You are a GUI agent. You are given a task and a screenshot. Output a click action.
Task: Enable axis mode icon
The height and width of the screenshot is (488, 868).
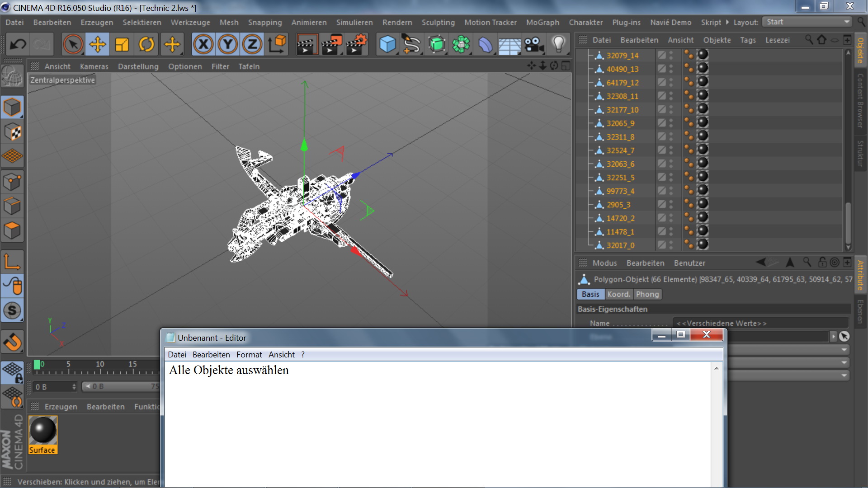[x=12, y=261]
